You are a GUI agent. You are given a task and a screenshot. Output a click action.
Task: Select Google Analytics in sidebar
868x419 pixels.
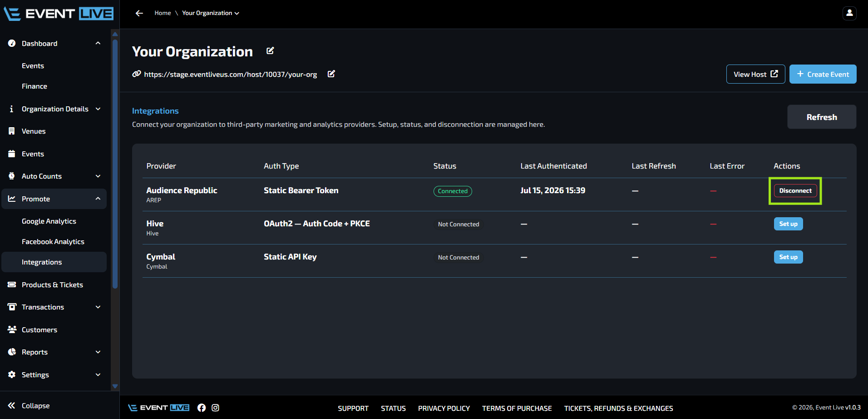(49, 221)
